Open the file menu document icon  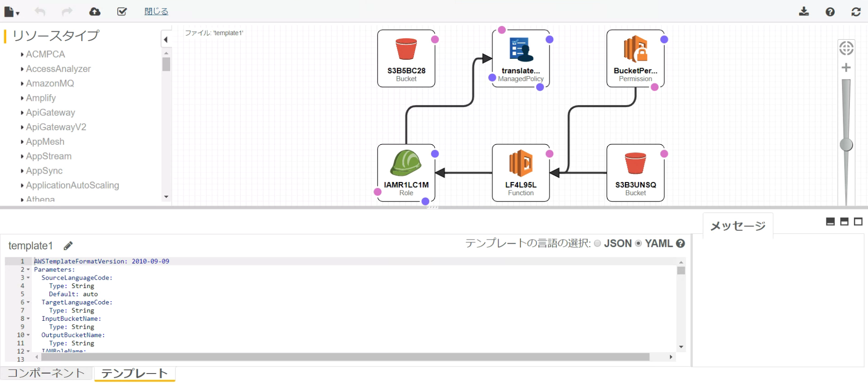pyautogui.click(x=12, y=12)
